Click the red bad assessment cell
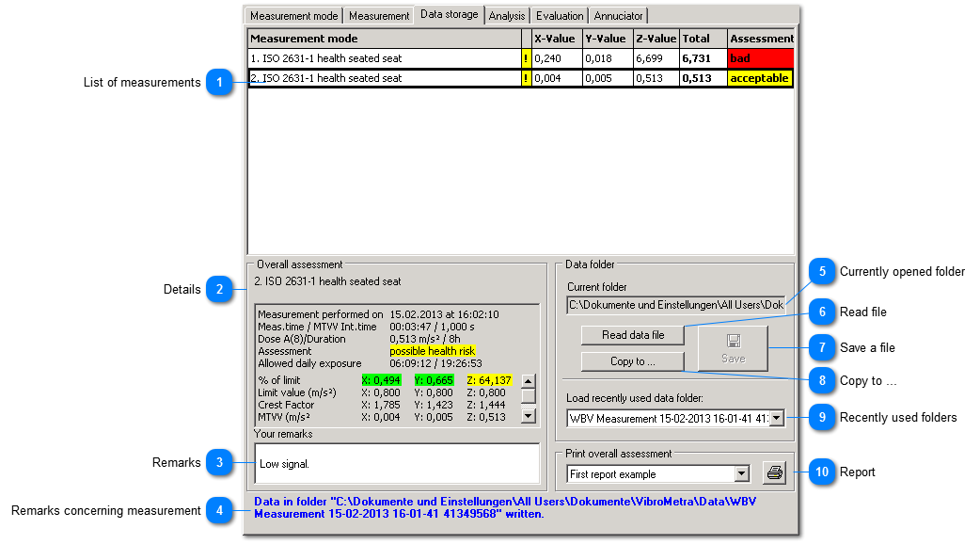980x544 pixels. click(x=760, y=58)
